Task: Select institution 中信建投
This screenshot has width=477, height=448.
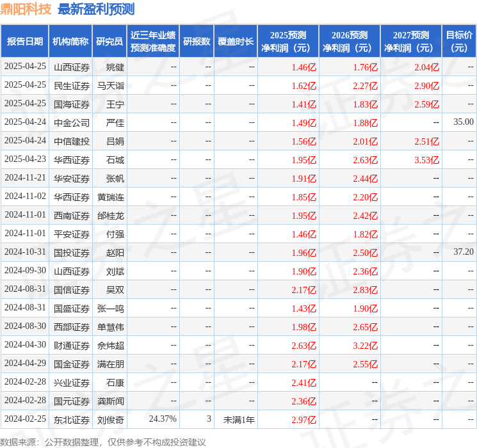Action: [x=72, y=141]
